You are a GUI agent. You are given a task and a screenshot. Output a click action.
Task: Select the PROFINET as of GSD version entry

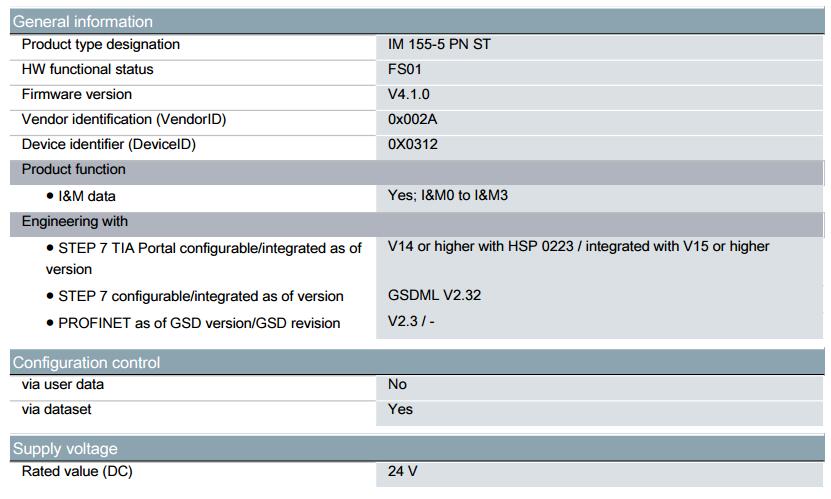pos(193,323)
